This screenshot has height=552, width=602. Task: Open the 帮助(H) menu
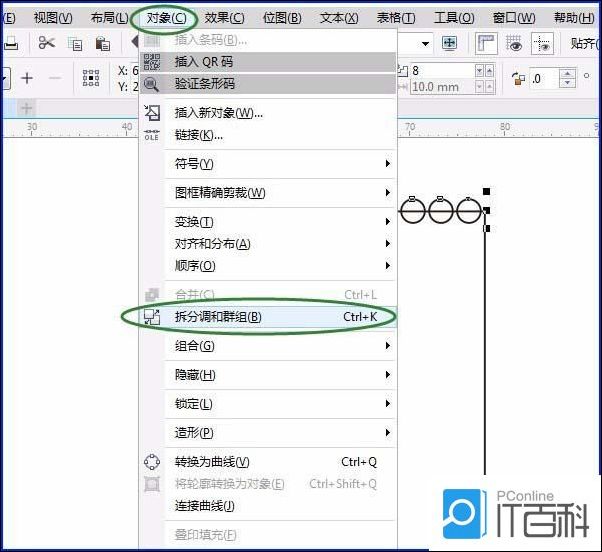[x=574, y=18]
